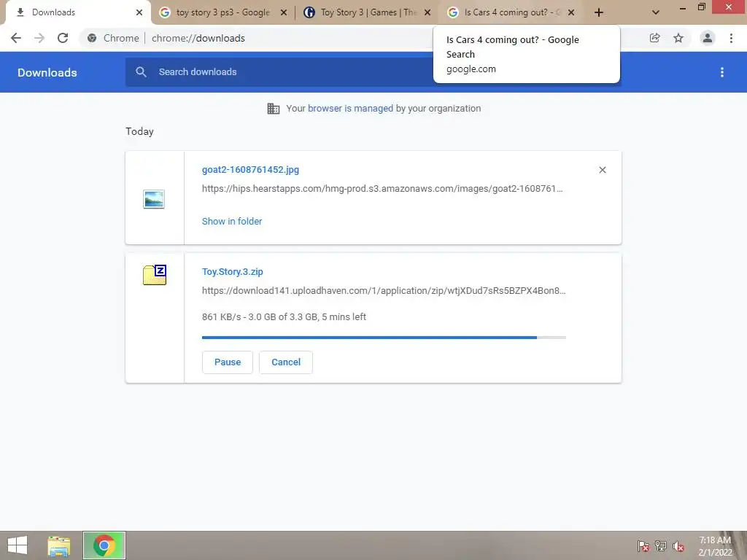Click the Toy.Story.3.zip archive icon
The image size is (747, 560).
155,275
